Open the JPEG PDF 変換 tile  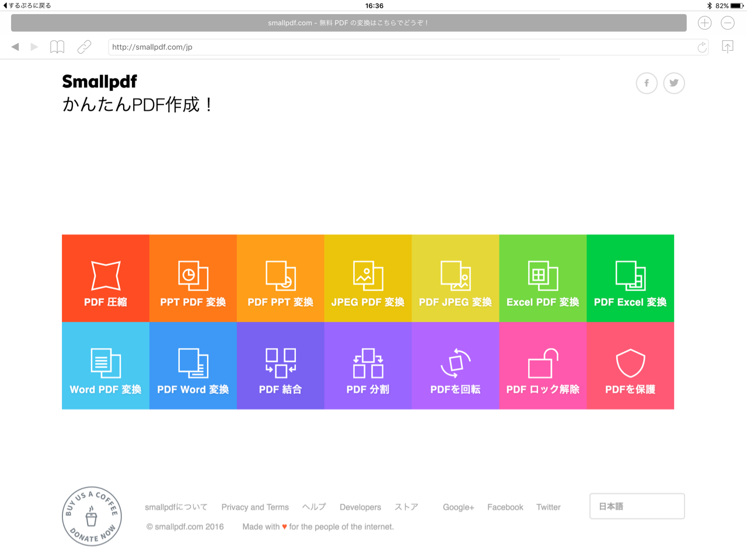coord(368,278)
